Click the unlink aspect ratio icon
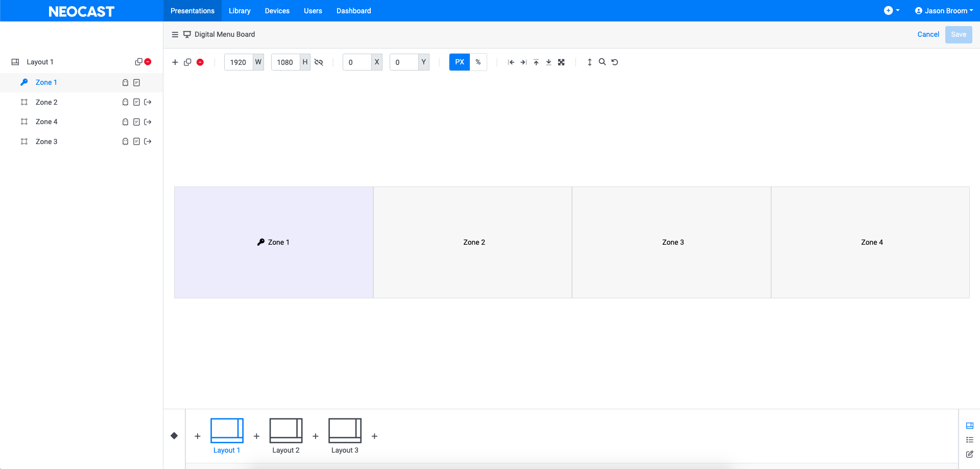This screenshot has height=469, width=980. [319, 62]
